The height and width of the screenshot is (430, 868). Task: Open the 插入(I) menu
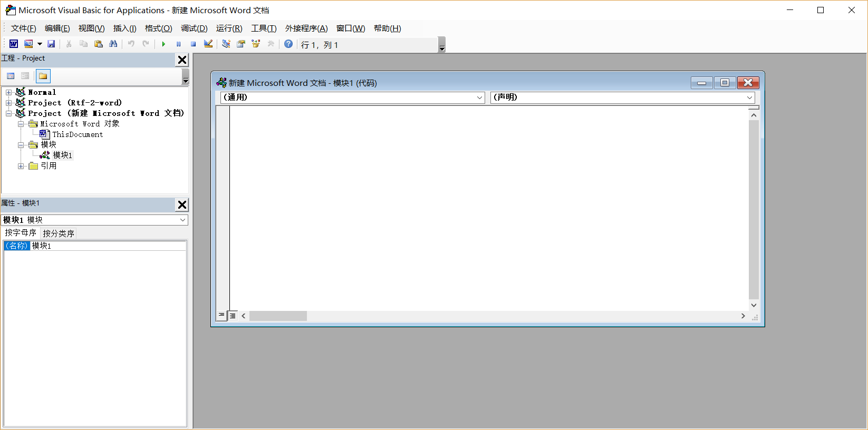125,28
